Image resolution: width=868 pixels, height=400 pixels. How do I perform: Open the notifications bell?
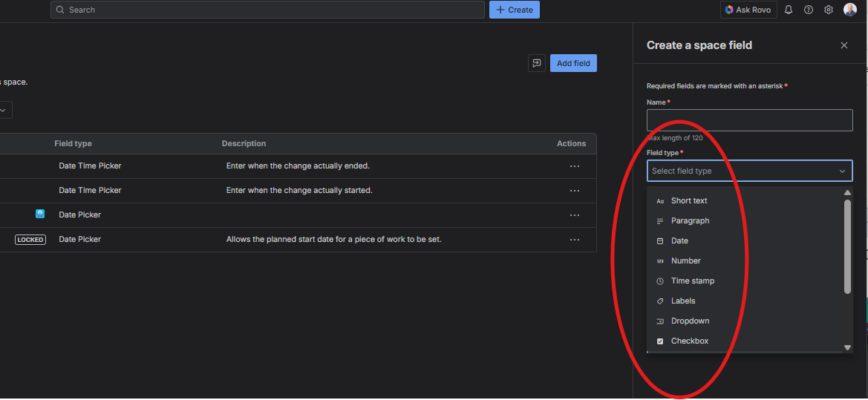click(789, 10)
